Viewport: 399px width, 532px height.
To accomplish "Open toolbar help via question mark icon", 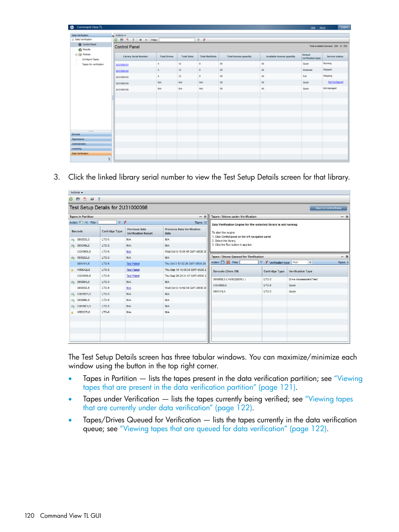I will 133,39.
